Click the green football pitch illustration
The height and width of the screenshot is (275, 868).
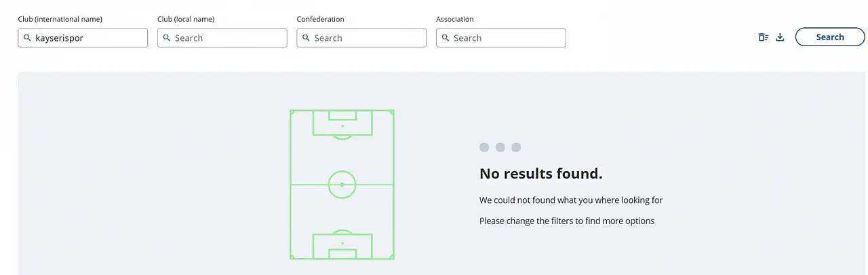pos(342,185)
